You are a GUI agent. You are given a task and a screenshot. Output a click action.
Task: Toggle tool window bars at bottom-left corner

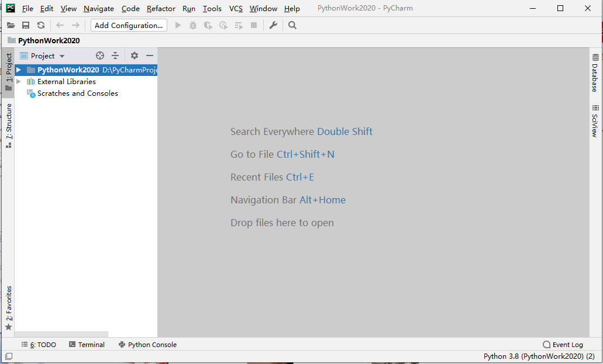[9, 356]
